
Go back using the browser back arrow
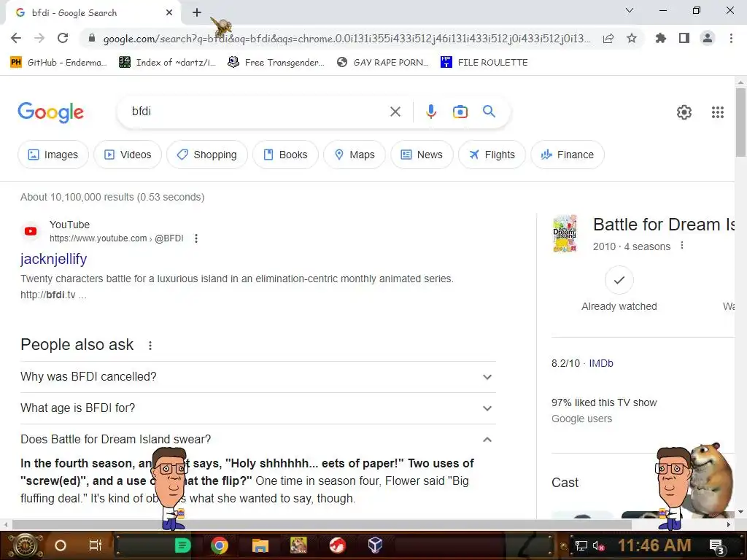point(16,38)
